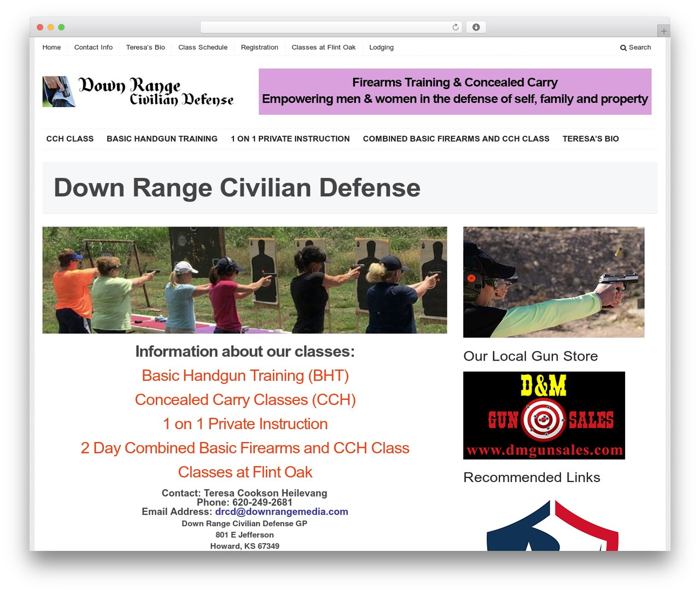View the Class Schedule page

pyautogui.click(x=203, y=48)
